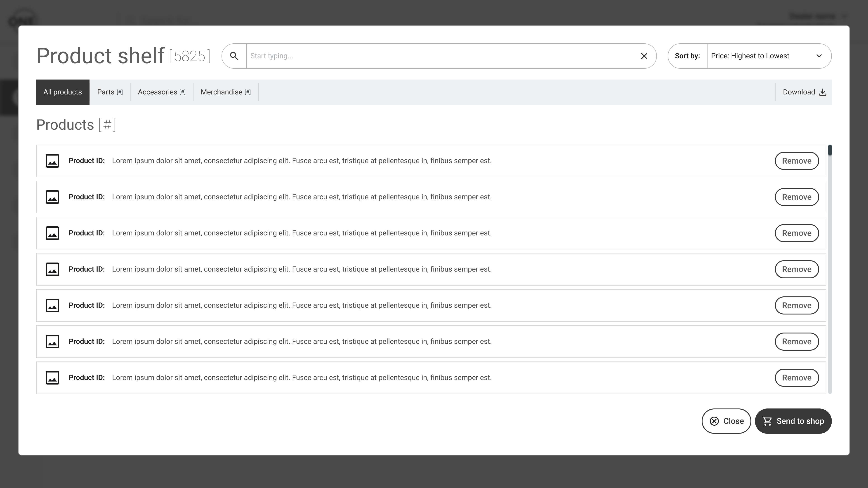Click the third product's image placeholder icon
This screenshot has width=868, height=488.
tap(53, 233)
